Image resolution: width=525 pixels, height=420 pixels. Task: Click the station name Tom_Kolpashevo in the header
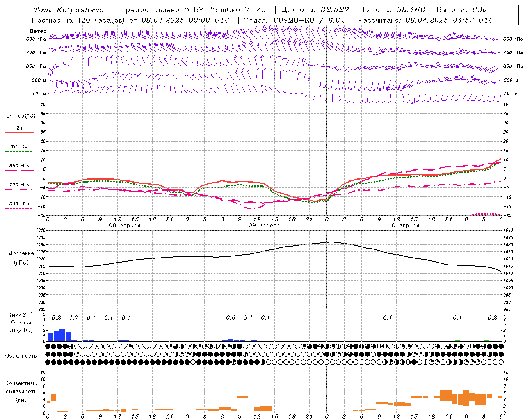click(68, 10)
